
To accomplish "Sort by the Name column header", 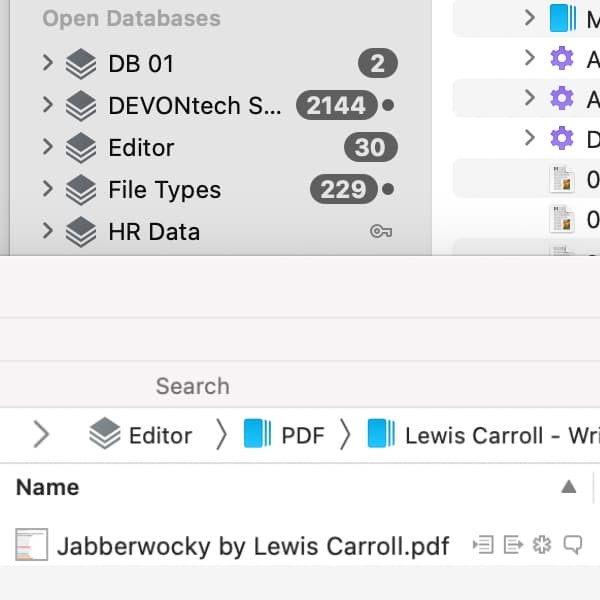I will (47, 487).
